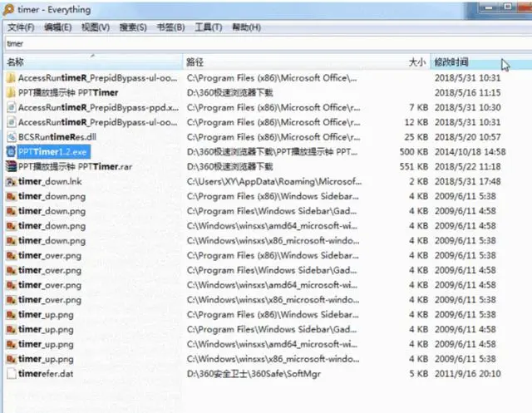
Task: Click image icon of timer_over.png in Program Files\Windows Sidebar\Gad
Action: point(11,270)
